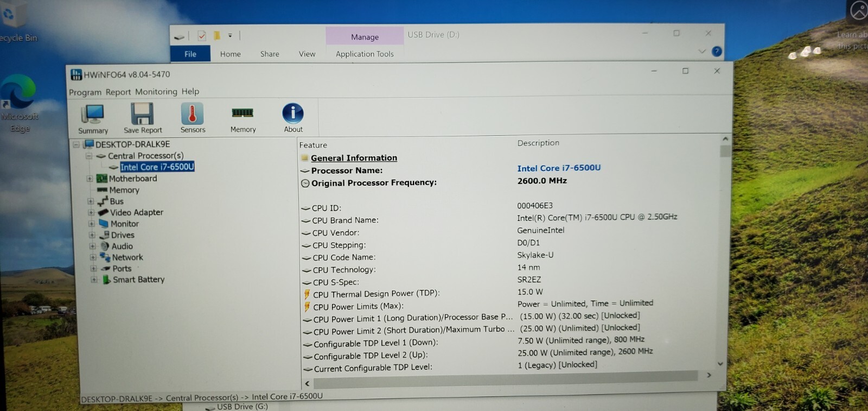Image resolution: width=868 pixels, height=411 pixels.
Task: Select the Ports tree item
Action: click(x=122, y=268)
